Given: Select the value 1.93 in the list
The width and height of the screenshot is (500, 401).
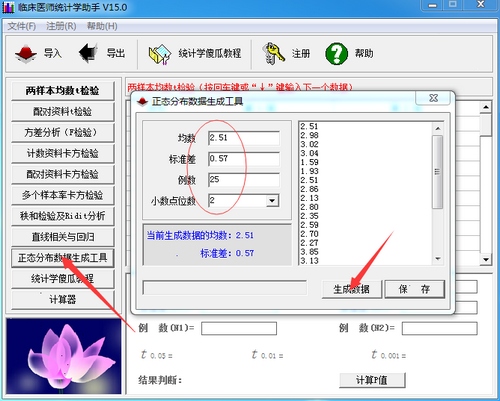Looking at the screenshot, I should 309,171.
